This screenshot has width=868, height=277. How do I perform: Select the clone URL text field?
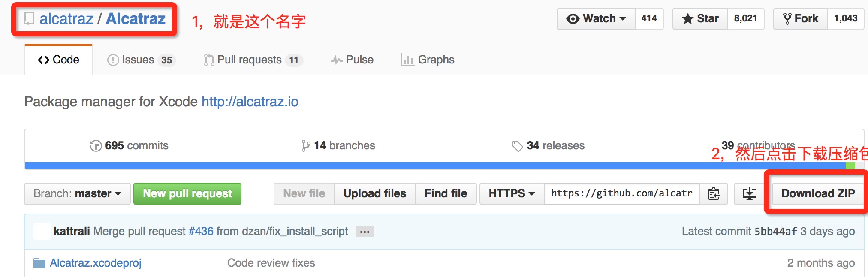[622, 194]
